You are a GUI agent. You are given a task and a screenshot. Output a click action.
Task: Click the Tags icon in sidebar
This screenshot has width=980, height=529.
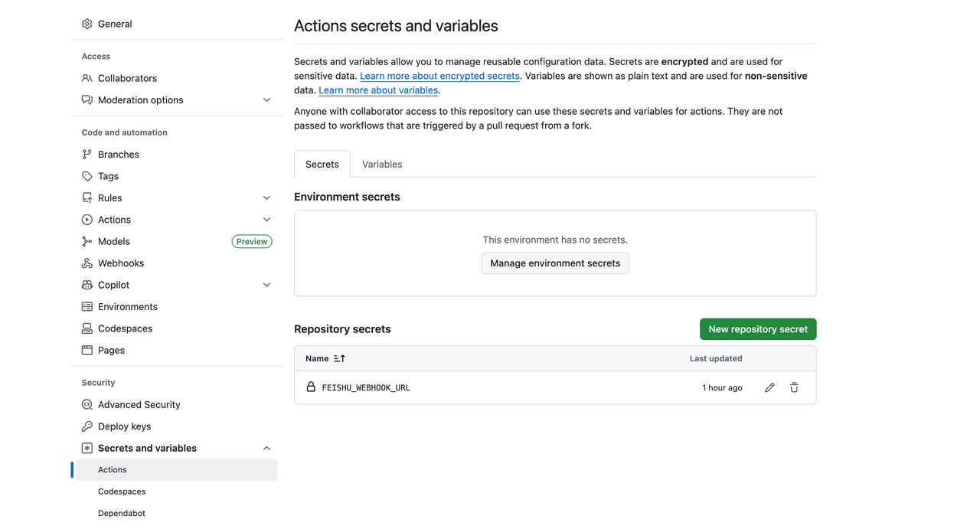(x=87, y=176)
